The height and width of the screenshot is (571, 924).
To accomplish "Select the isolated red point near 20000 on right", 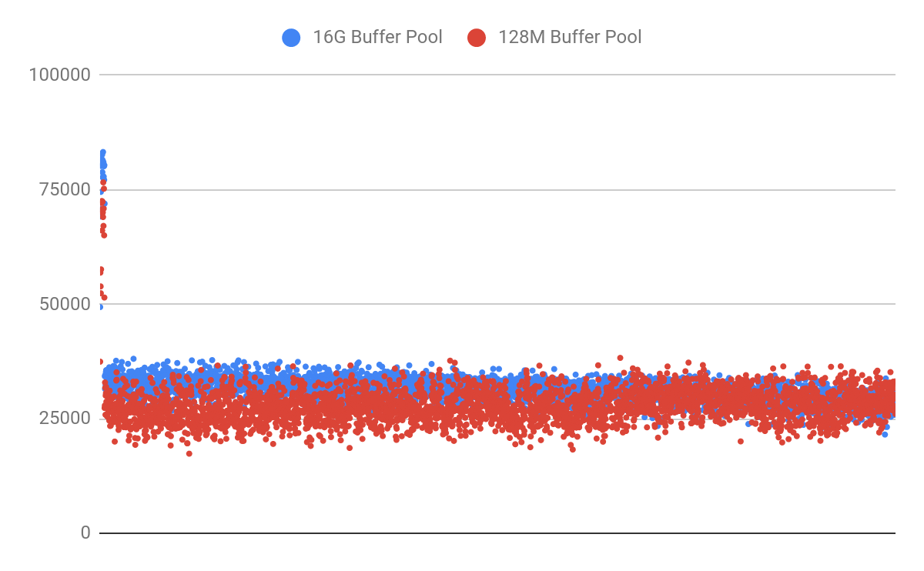I will 740,441.
